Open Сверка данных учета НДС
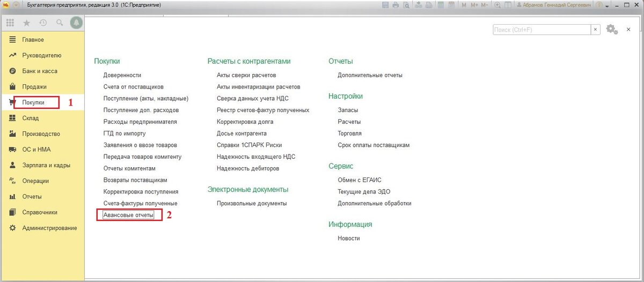The height and width of the screenshot is (282, 644). click(253, 99)
